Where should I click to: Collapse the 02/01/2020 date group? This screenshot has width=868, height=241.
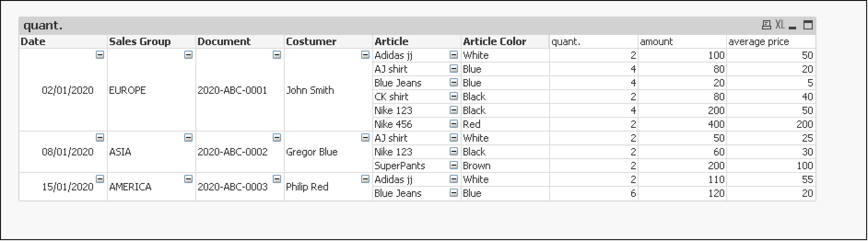click(x=100, y=55)
